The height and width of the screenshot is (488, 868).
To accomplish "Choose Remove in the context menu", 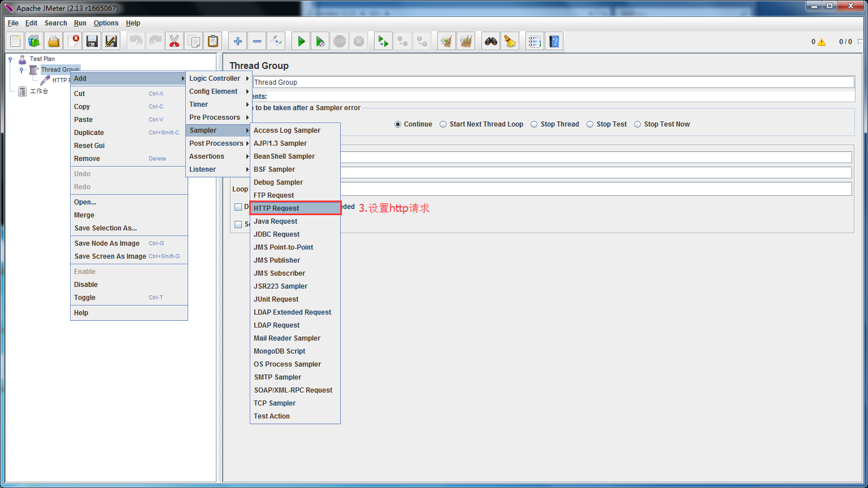I will 129,159.
